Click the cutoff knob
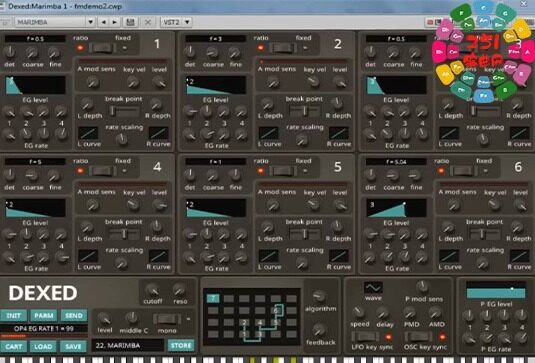 152,290
